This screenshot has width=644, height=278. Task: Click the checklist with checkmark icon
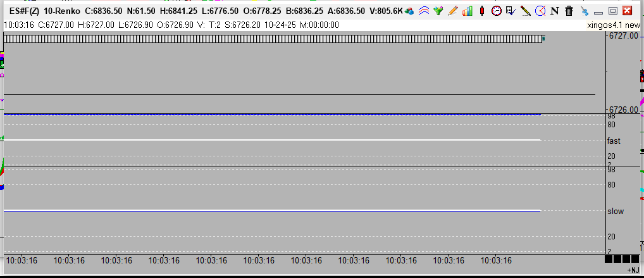511,11
